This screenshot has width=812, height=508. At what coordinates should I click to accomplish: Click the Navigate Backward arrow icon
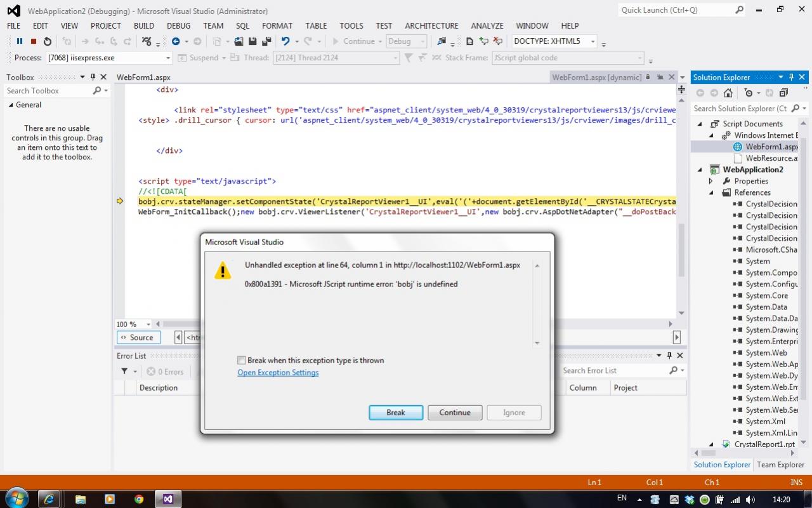[x=176, y=41]
